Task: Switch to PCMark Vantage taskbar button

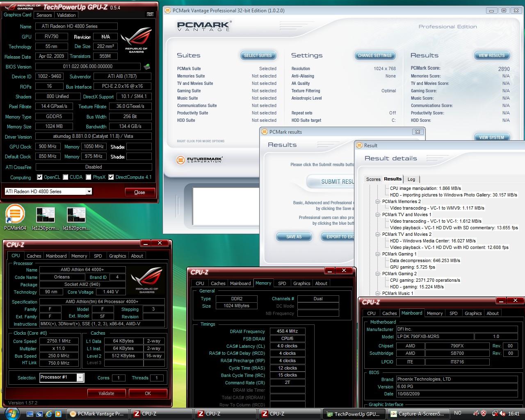Action: pyautogui.click(x=97, y=414)
